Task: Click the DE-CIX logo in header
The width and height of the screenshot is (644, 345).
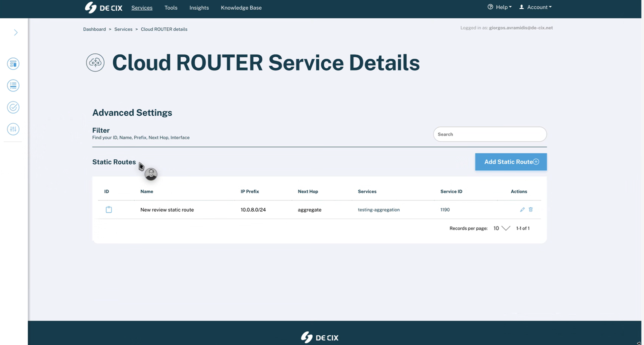Action: tap(103, 7)
